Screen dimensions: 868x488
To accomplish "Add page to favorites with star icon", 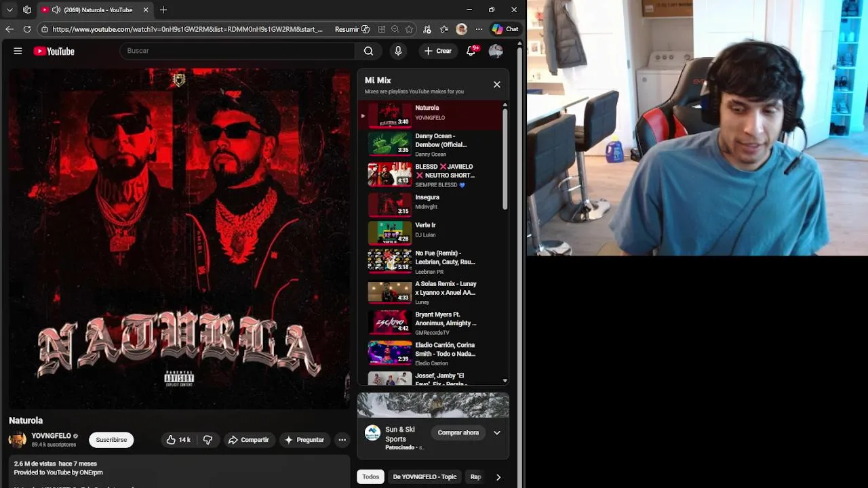I will tap(409, 29).
